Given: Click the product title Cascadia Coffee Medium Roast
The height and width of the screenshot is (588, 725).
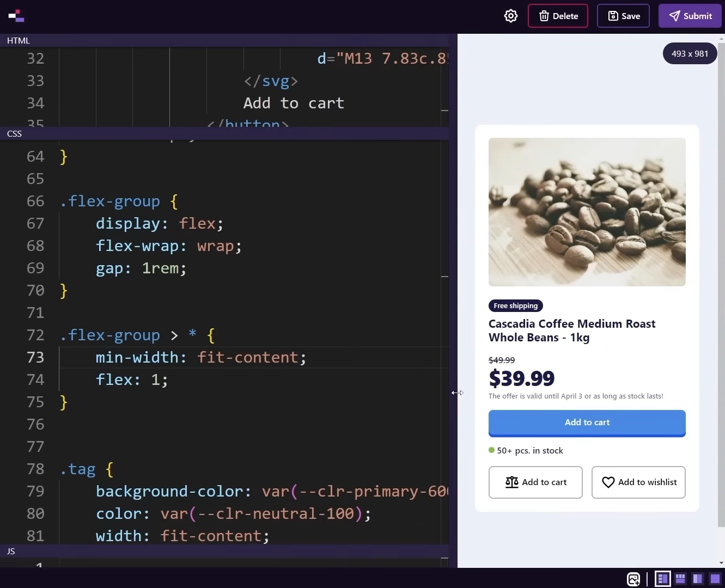Looking at the screenshot, I should click(x=572, y=330).
